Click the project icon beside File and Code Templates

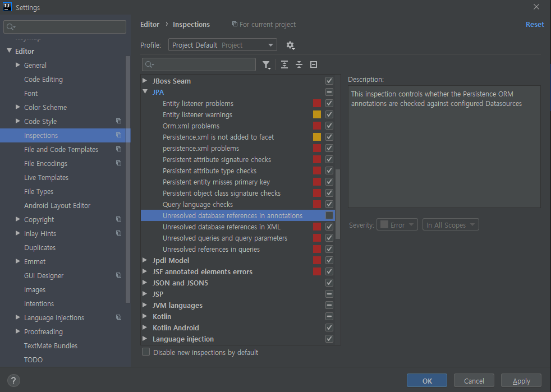pos(119,149)
